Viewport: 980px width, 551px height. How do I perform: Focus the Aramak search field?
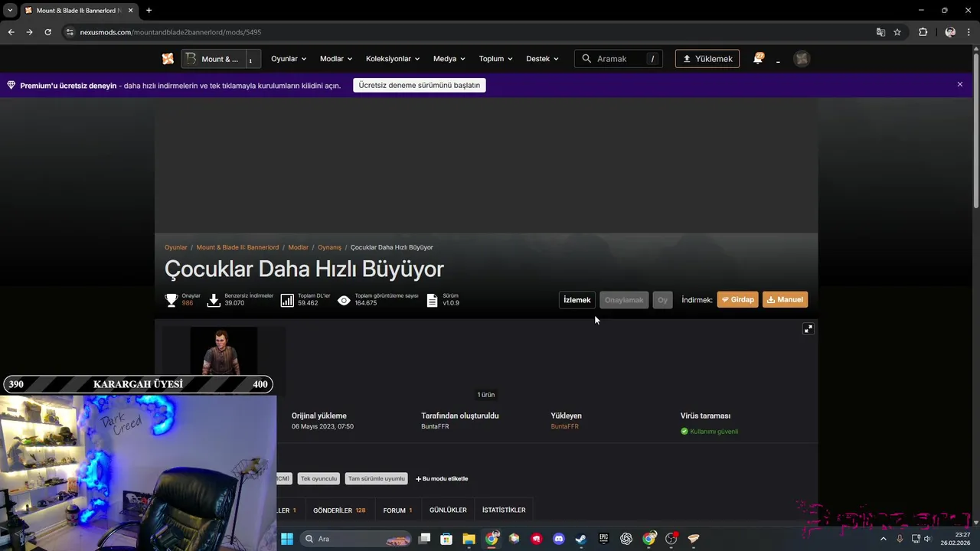click(x=619, y=59)
